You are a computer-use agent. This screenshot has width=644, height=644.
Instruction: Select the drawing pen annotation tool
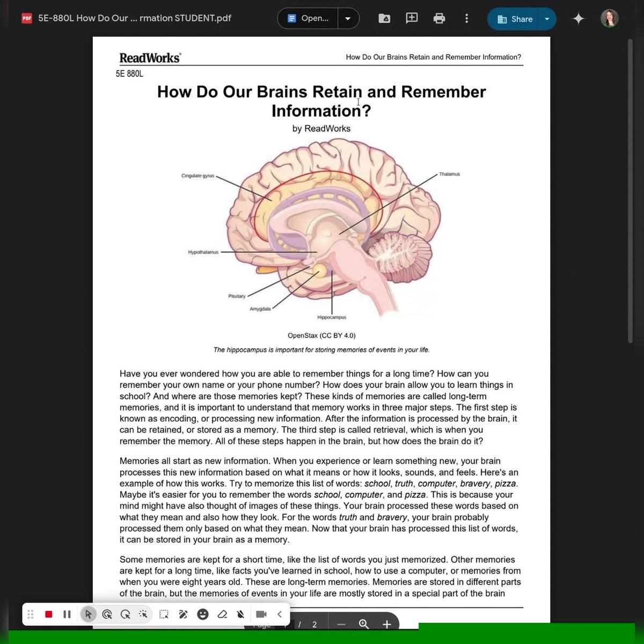[184, 614]
